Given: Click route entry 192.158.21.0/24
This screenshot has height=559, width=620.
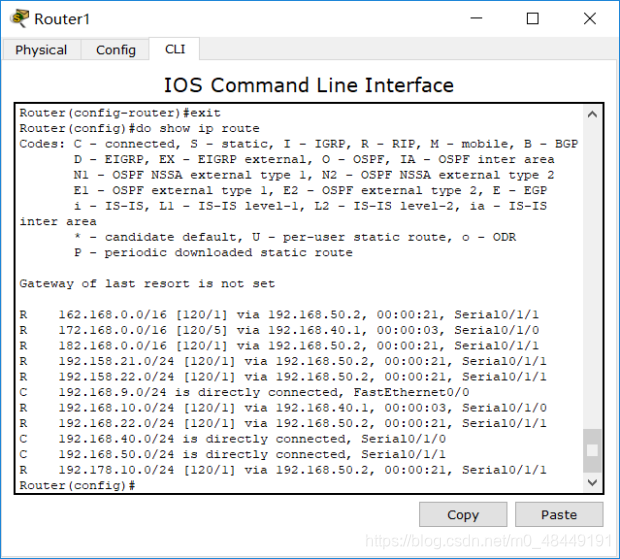Looking at the screenshot, I should tap(283, 361).
